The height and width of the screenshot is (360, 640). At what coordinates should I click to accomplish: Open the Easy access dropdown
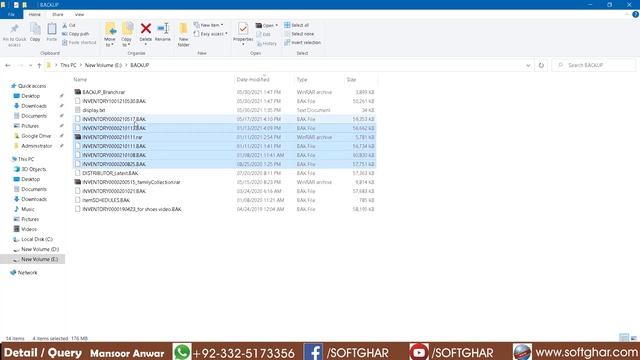pos(211,34)
